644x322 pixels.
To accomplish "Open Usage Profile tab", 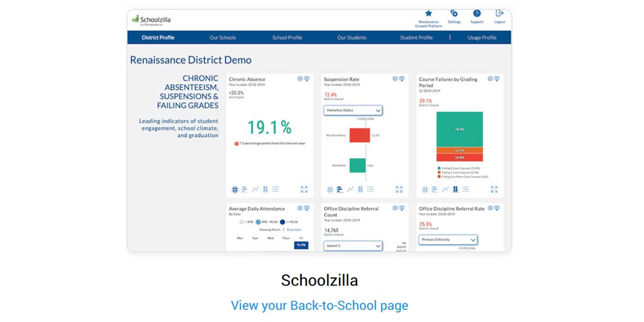I will click(x=482, y=37).
